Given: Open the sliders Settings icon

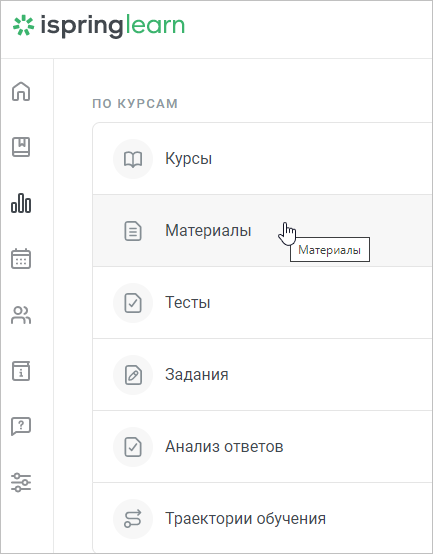Looking at the screenshot, I should 21,483.
